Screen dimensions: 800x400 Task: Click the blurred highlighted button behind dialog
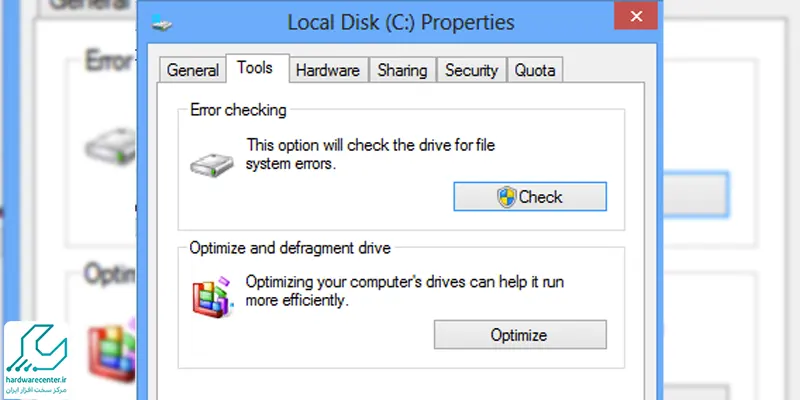click(x=695, y=194)
